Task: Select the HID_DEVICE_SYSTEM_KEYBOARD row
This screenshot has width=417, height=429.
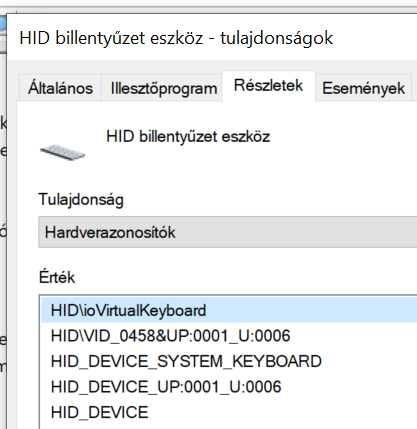Action: [x=229, y=361]
